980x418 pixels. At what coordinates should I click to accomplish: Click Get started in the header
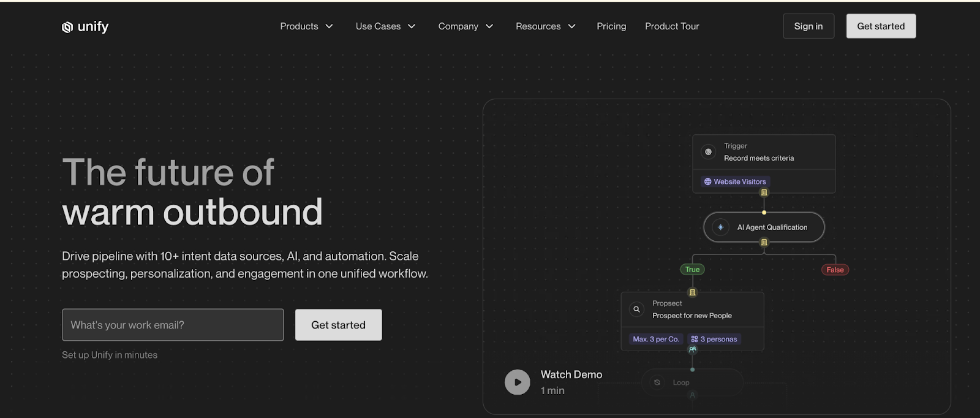[880, 26]
